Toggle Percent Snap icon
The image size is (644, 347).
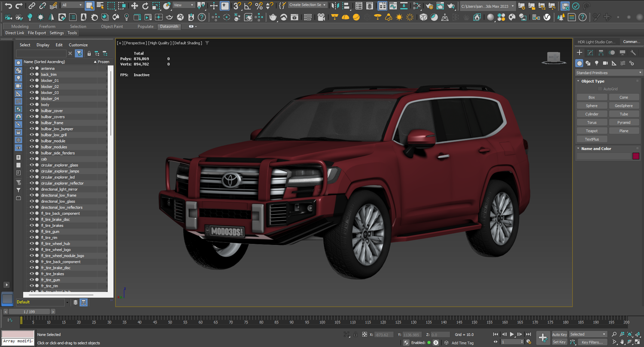(259, 6)
